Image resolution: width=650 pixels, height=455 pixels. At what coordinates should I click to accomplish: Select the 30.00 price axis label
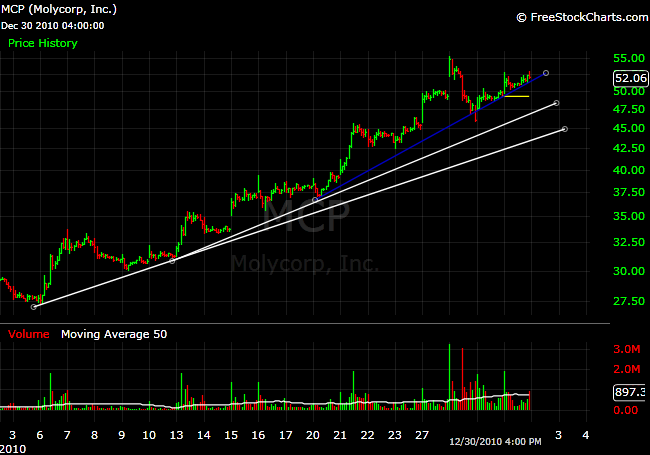(x=629, y=271)
